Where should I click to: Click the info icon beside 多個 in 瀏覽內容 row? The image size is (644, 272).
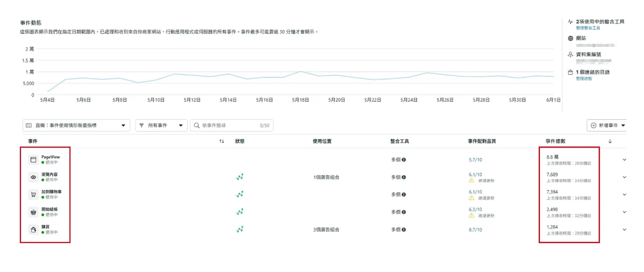(x=404, y=177)
